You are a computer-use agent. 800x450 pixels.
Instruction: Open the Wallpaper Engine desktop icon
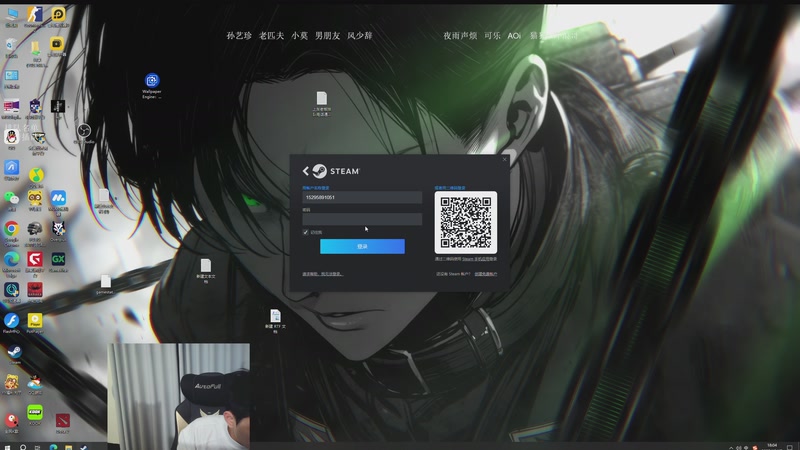152,80
